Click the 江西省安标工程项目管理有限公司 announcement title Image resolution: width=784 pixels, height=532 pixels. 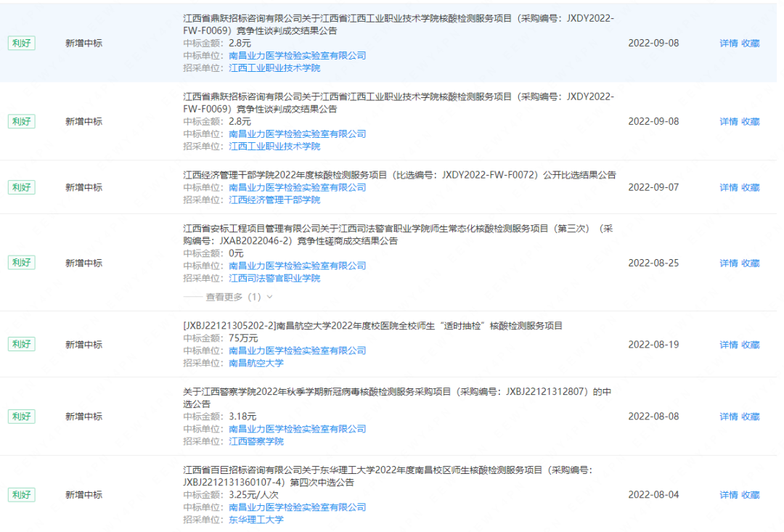pyautogui.click(x=398, y=234)
